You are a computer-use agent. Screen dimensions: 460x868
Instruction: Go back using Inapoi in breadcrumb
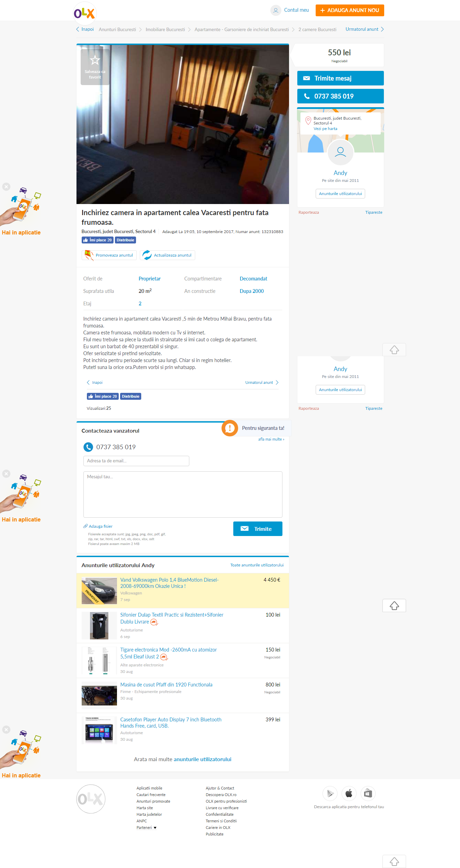pos(85,29)
